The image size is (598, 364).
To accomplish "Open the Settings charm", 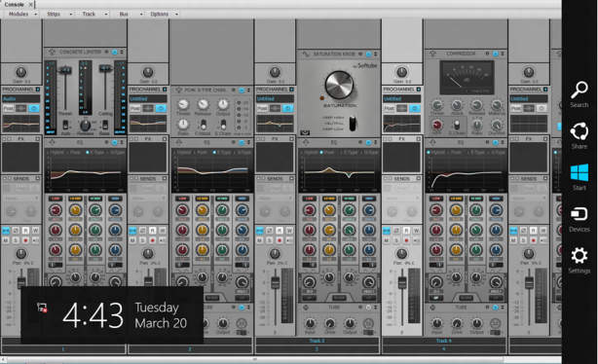I will (x=579, y=260).
